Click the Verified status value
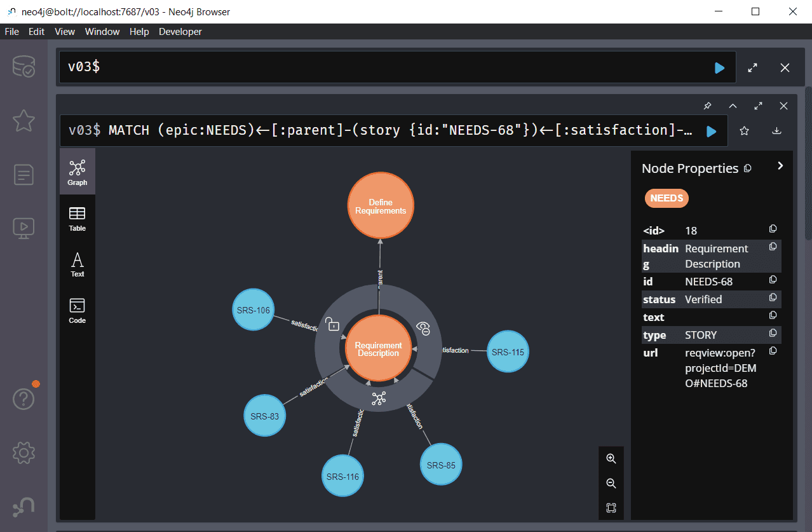812x532 pixels. click(x=703, y=299)
